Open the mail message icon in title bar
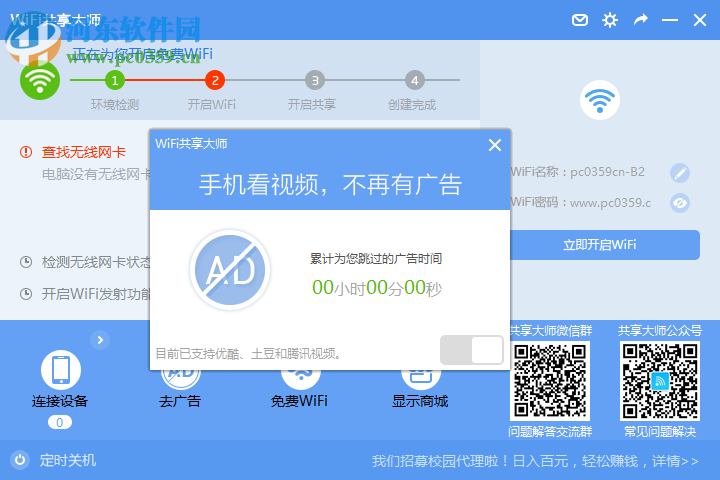Screen dimensions: 720x480 coord(579,20)
